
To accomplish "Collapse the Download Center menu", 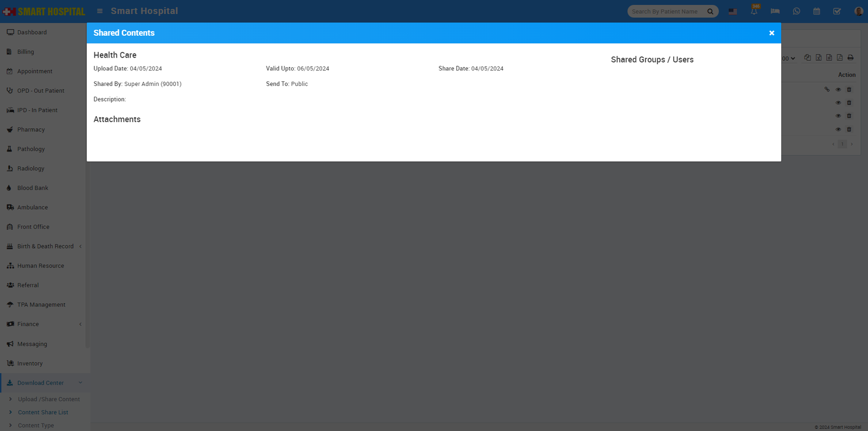I will 80,383.
